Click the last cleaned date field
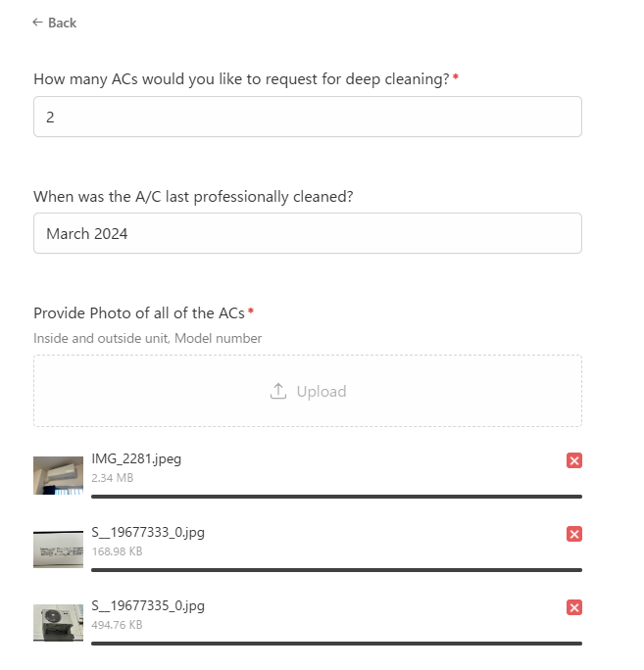The height and width of the screenshot is (670, 644). click(307, 234)
